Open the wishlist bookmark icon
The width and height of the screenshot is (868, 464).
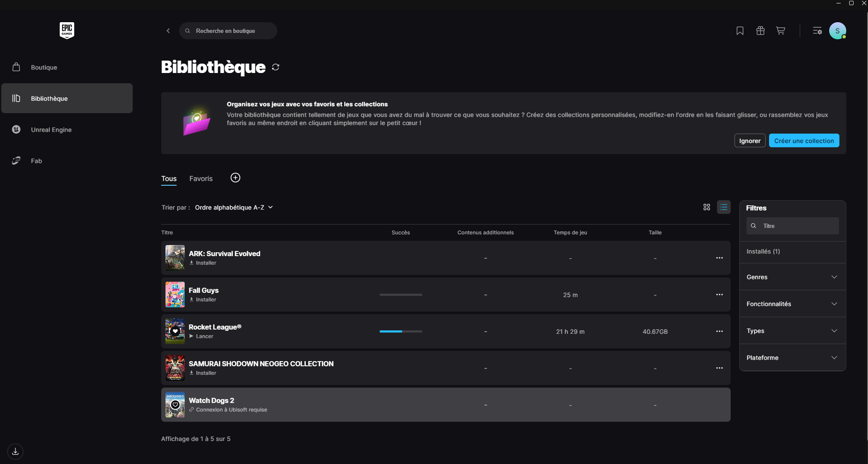(740, 31)
